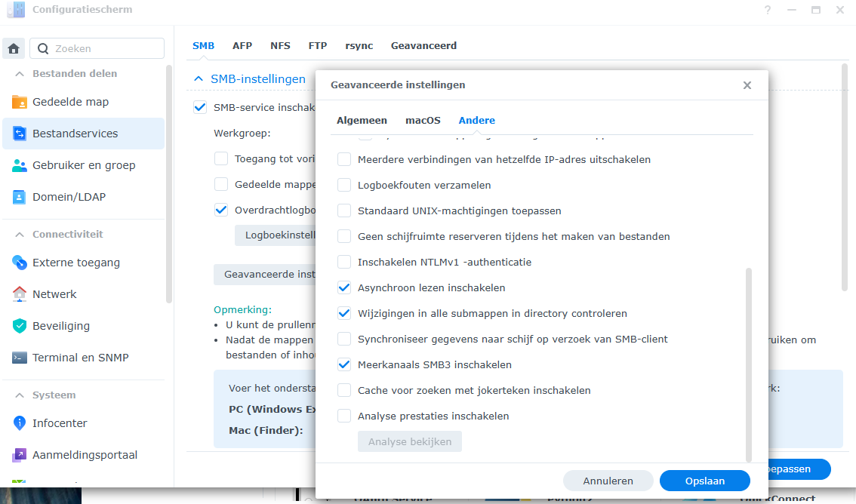This screenshot has width=856, height=504.
Task: Click the search magnifier icon
Action: (x=42, y=48)
